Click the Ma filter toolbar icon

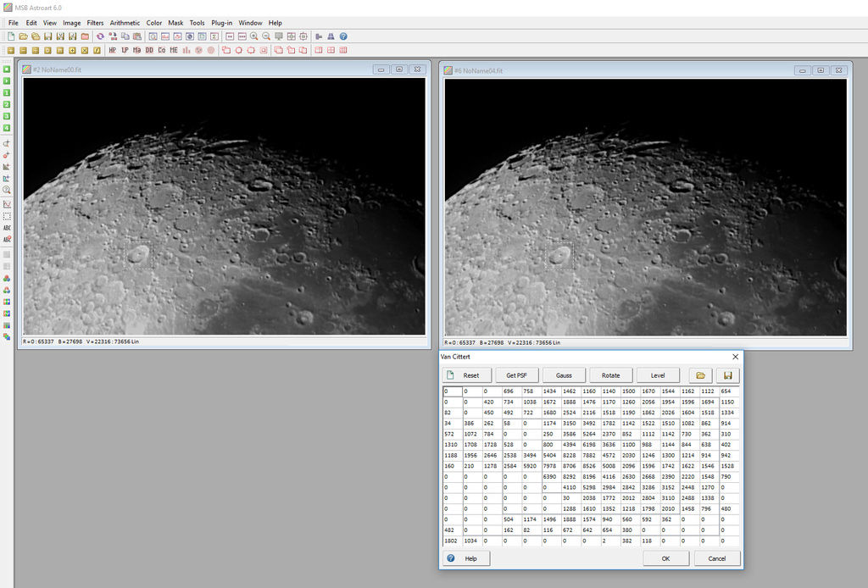(x=136, y=50)
